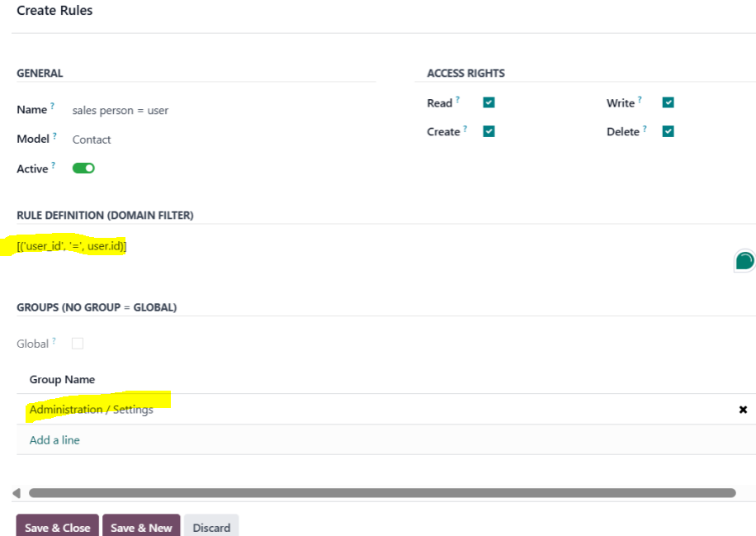Open Create help question mark
The width and height of the screenshot is (756, 536).
click(x=465, y=128)
